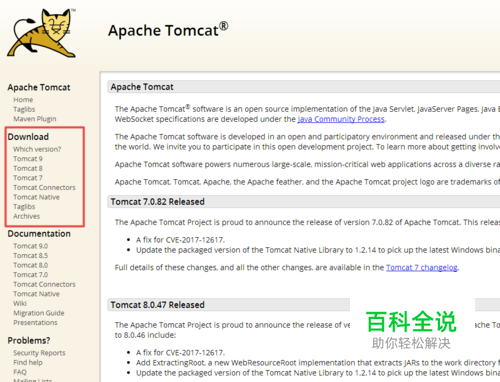Open the Wiki link

[x=20, y=303]
